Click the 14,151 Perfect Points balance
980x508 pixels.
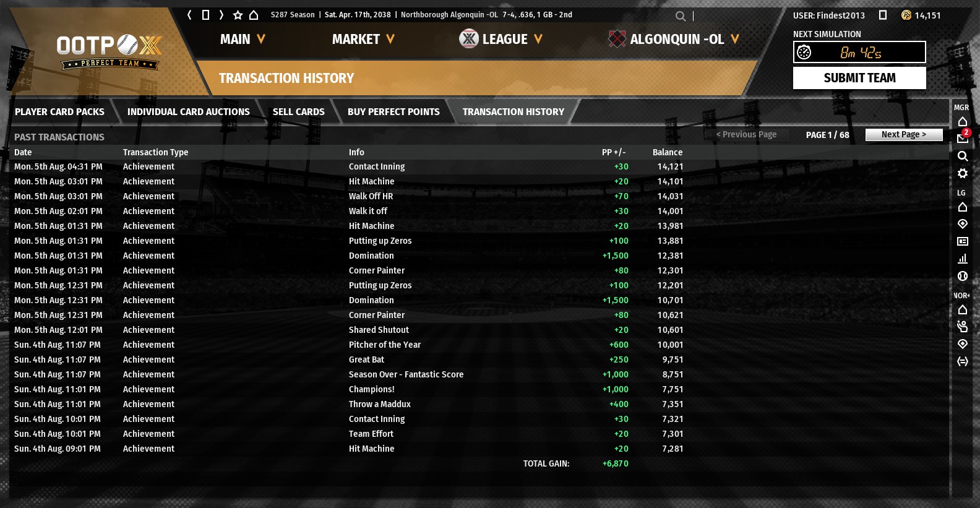[x=927, y=15]
